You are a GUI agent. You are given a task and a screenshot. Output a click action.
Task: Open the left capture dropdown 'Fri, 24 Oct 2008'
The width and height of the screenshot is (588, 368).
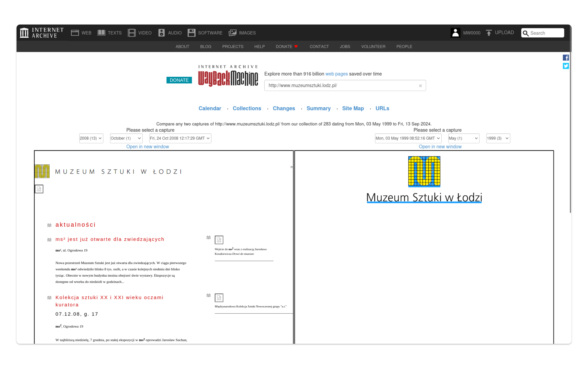pos(180,138)
